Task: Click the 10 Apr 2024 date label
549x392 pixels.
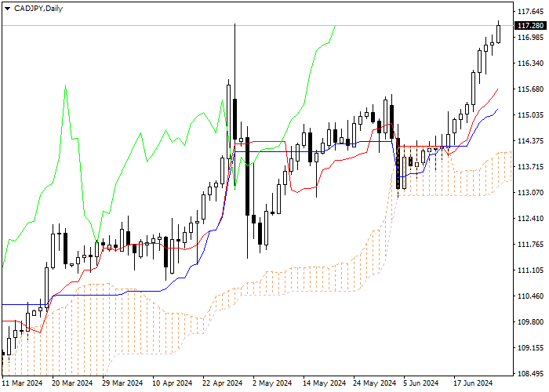Action: pos(173,383)
